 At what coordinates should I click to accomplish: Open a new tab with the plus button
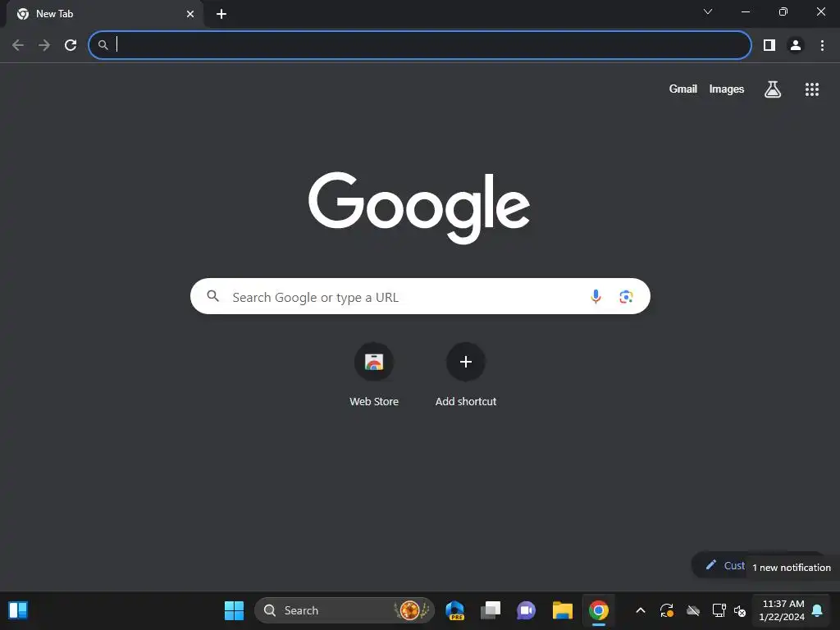click(221, 14)
